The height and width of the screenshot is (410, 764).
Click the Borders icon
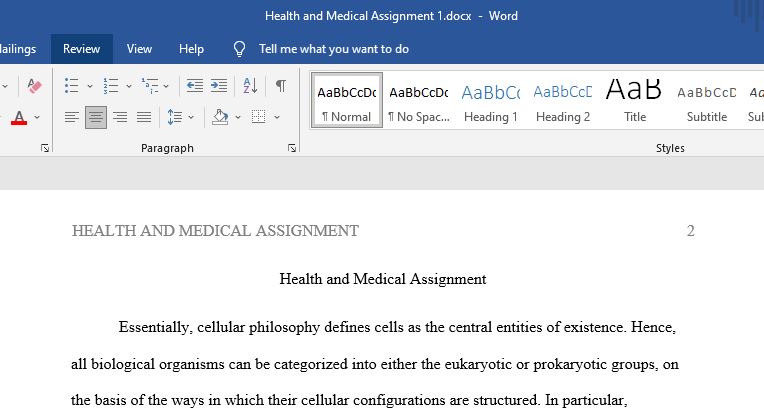[259, 117]
